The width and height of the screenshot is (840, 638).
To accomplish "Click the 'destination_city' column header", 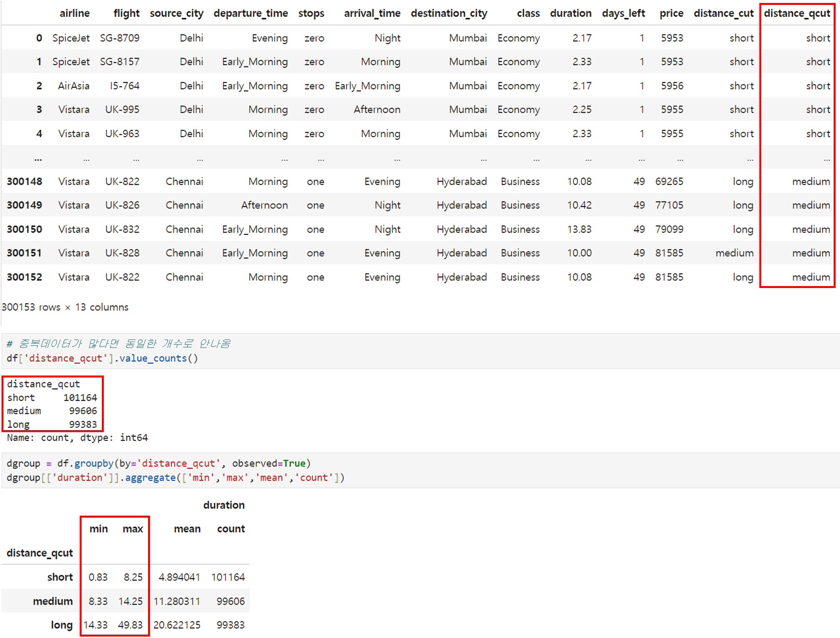I will click(449, 13).
